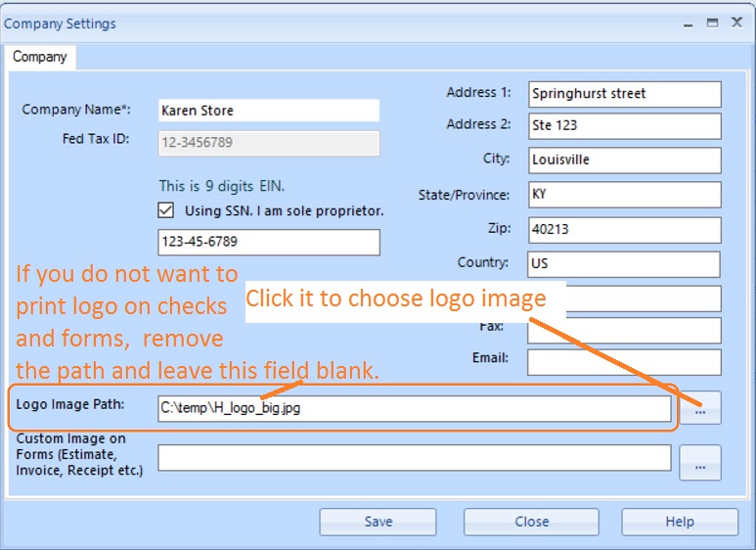Click the Logo Image Path text field
The image size is (756, 550).
414,408
